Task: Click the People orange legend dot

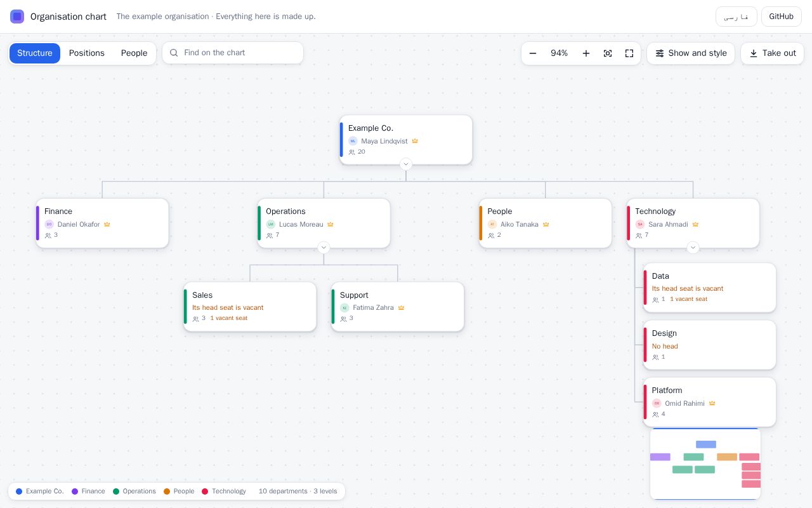Action: pyautogui.click(x=167, y=491)
